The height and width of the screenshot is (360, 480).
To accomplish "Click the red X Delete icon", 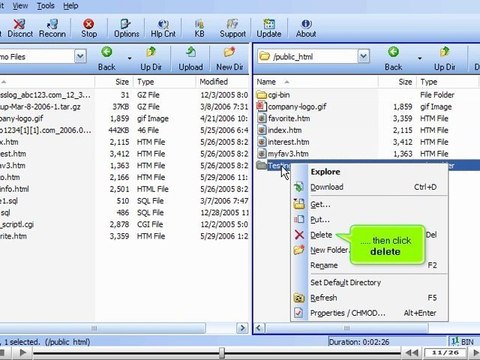I will (x=299, y=235).
